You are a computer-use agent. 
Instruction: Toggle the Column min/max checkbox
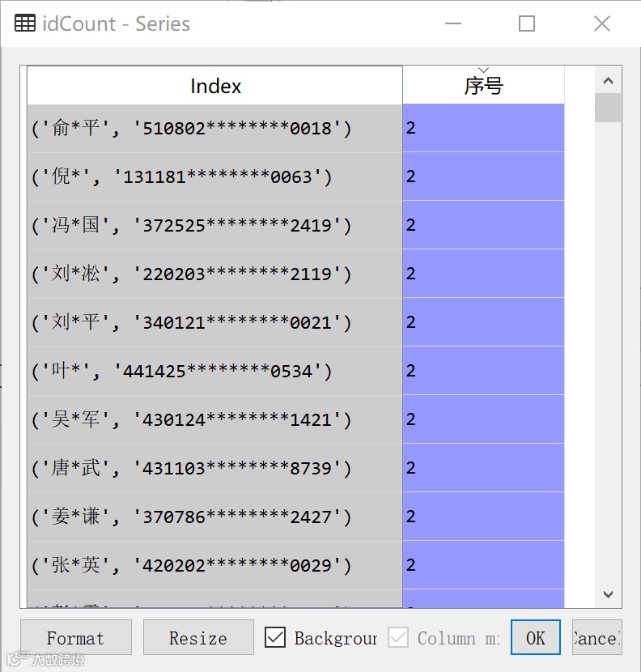[x=398, y=637]
